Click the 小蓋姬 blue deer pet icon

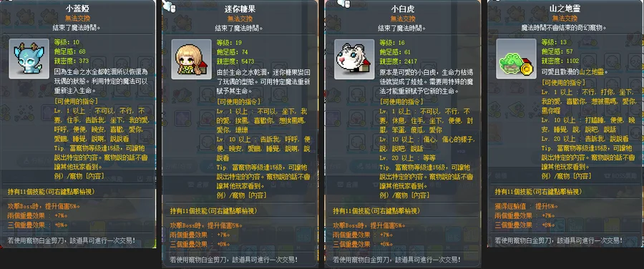click(x=29, y=59)
